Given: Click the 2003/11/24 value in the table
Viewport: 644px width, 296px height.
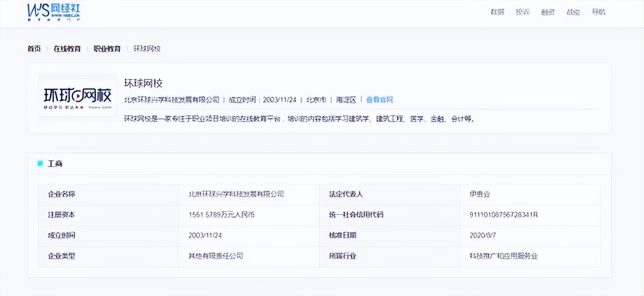Looking at the screenshot, I should [x=205, y=235].
